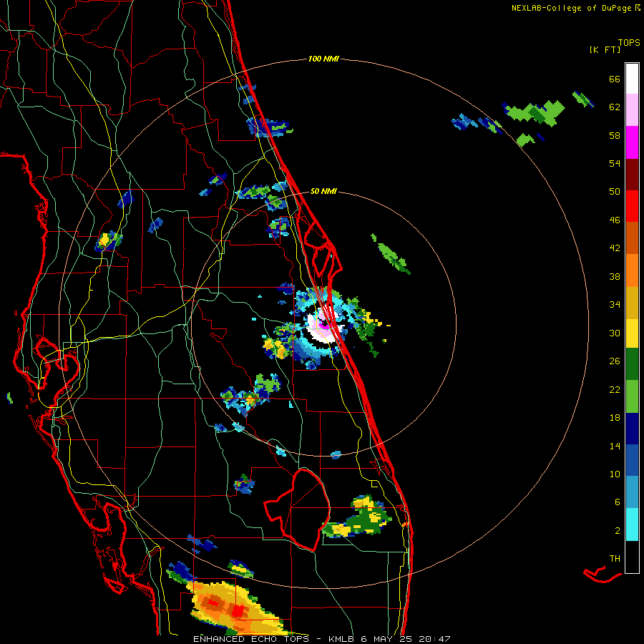644x644 pixels.
Task: Click the legend value 30
Action: pyautogui.click(x=615, y=333)
